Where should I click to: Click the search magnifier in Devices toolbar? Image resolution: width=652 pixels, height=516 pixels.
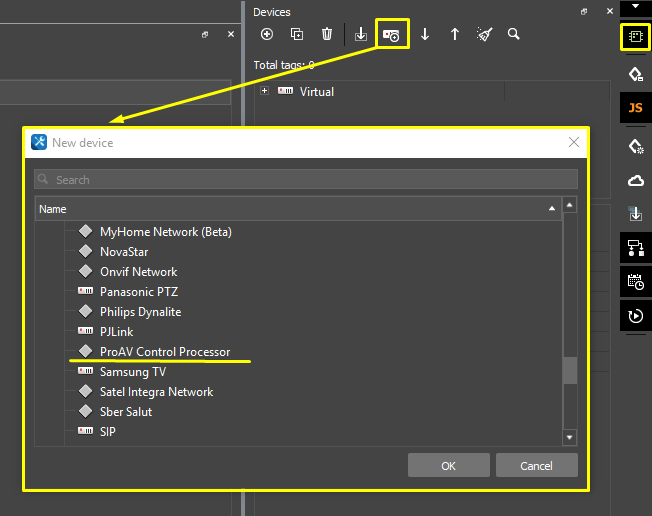click(514, 34)
